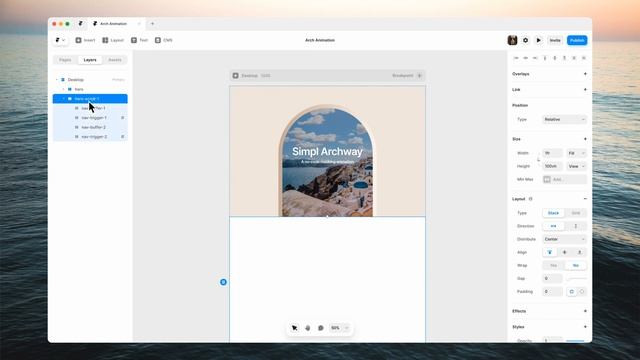Click the Invite button

[555, 40]
